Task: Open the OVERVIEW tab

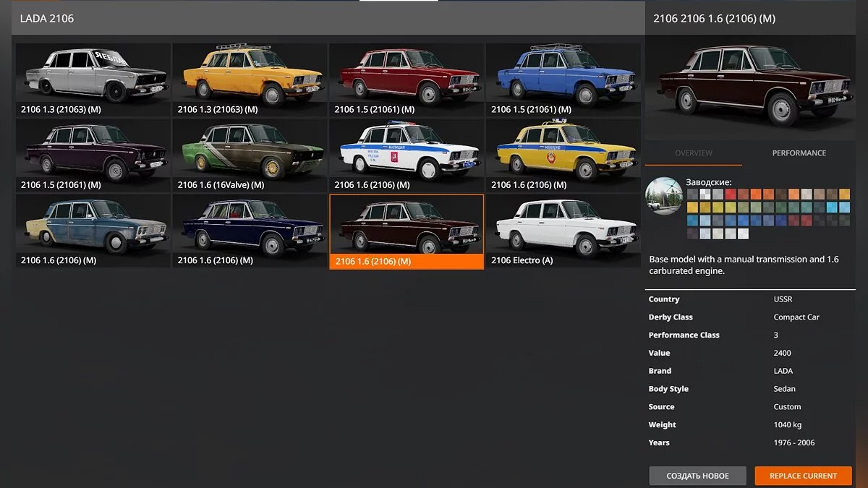Action: pos(693,153)
